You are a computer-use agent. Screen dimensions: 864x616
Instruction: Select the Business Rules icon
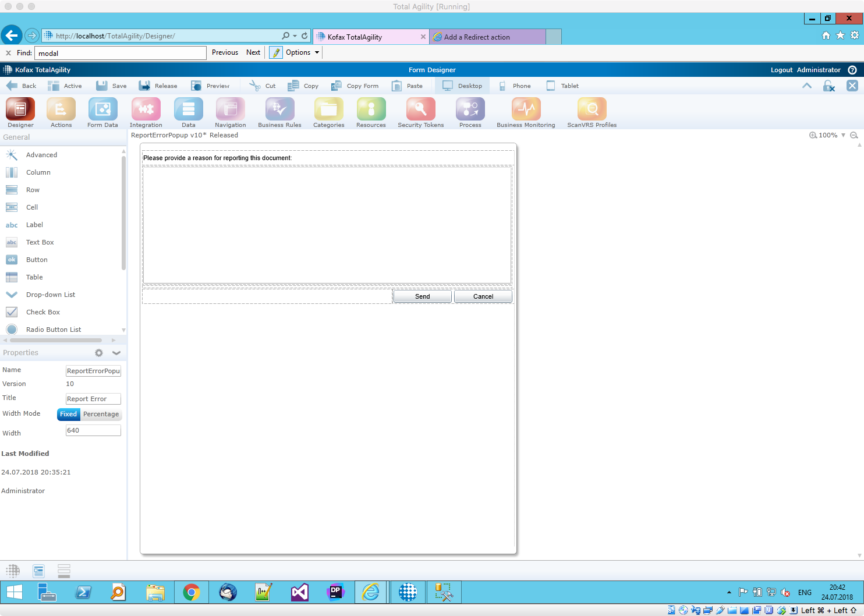click(x=279, y=109)
